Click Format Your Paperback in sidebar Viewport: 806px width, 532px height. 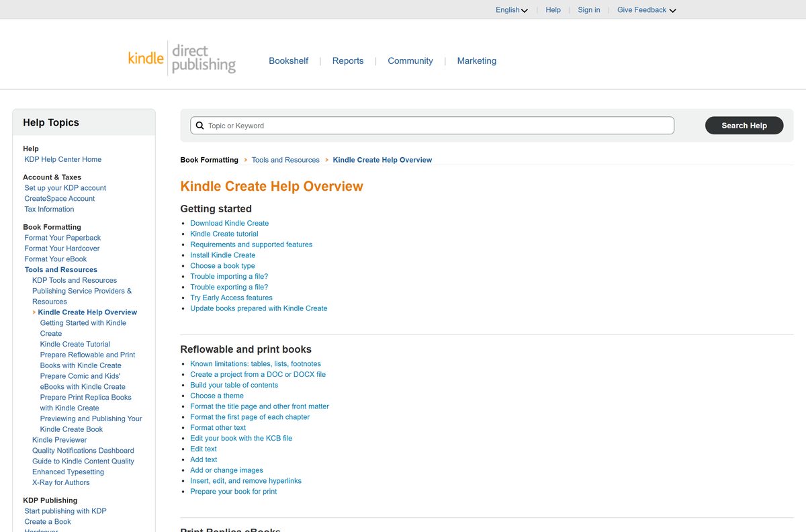62,238
